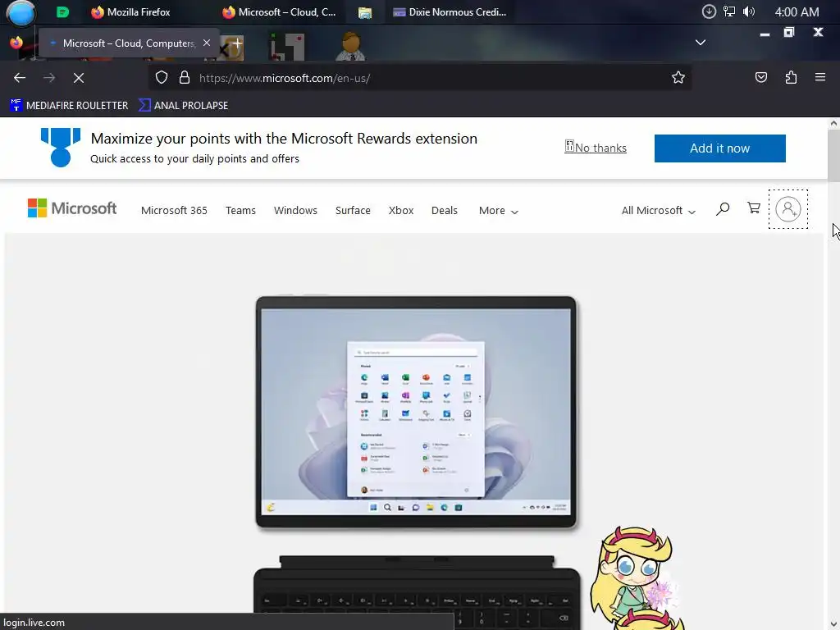Open the Microsoft 365 nav item
Screen dimensions: 840x630
coord(174,211)
